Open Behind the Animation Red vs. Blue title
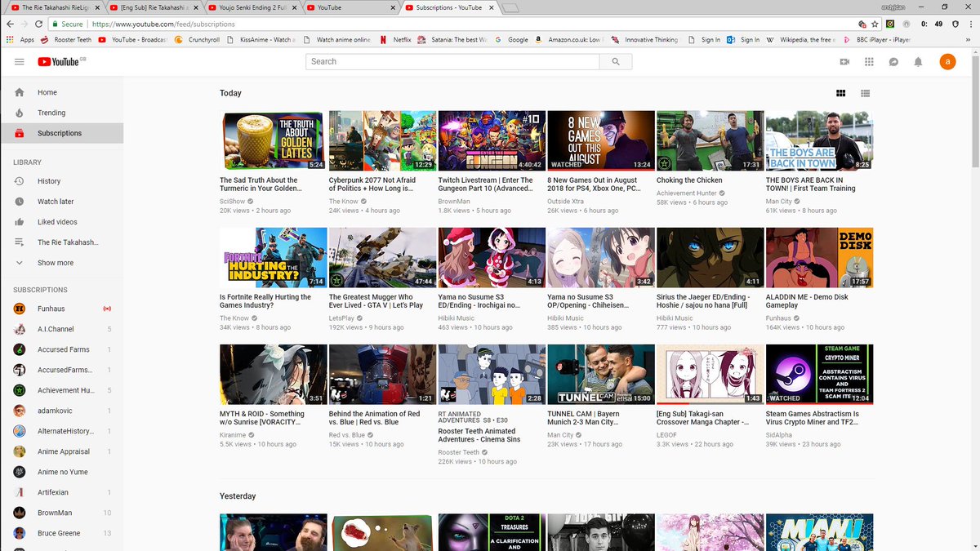 tap(375, 418)
